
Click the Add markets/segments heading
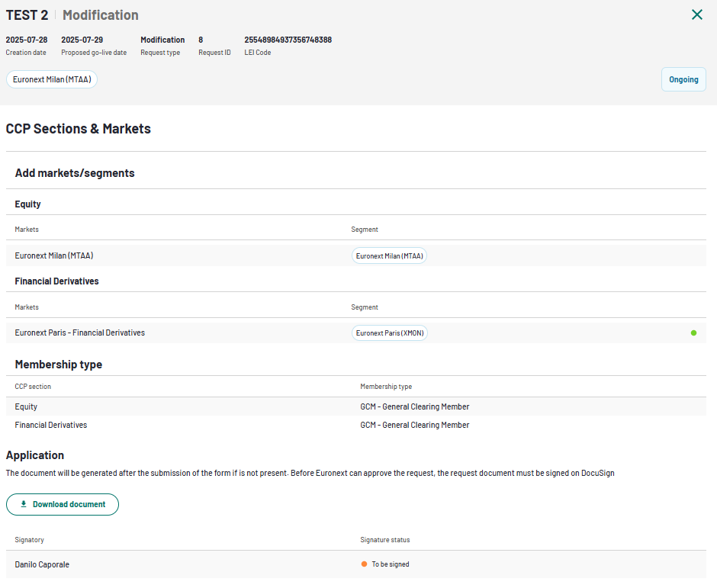(x=75, y=173)
